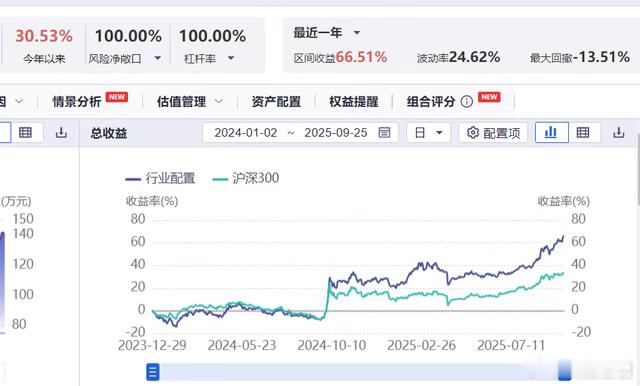Image resolution: width=640 pixels, height=386 pixels.
Task: Click the download icon beside 总收益
Action: 61,132
